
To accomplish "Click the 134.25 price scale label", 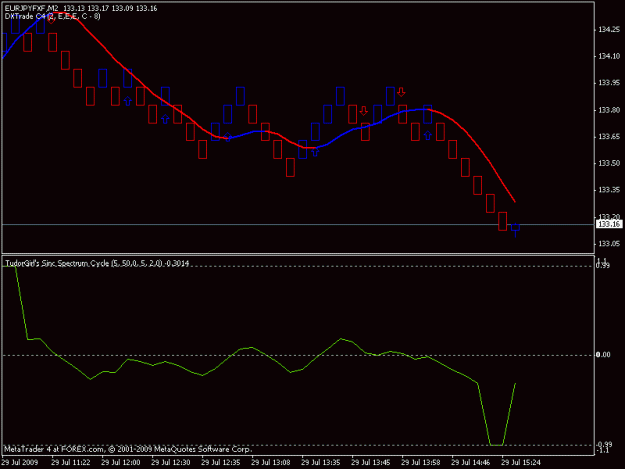I will tap(609, 29).
